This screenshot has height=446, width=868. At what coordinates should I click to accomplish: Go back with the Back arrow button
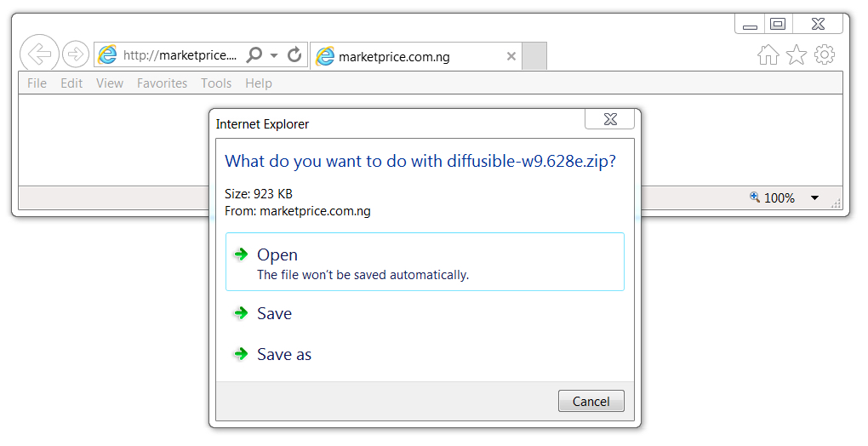point(39,54)
